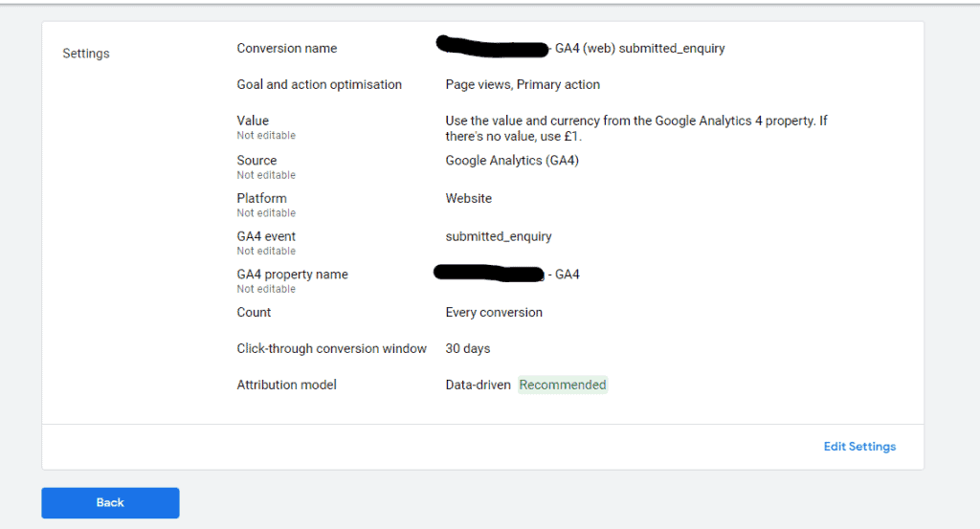Click the green 'Recommended' badge

(x=563, y=385)
